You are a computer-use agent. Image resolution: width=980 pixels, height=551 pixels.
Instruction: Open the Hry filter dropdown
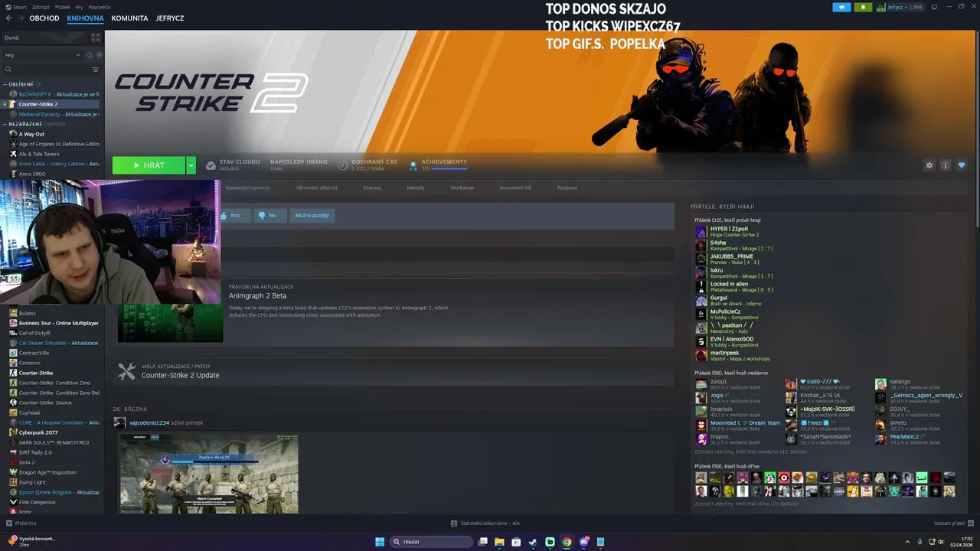(x=42, y=55)
